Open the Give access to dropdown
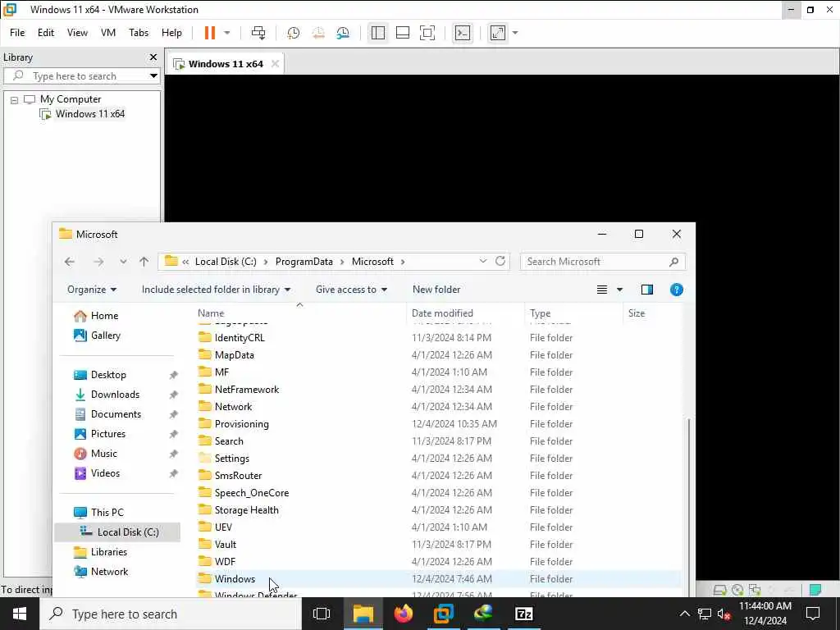 coord(351,290)
